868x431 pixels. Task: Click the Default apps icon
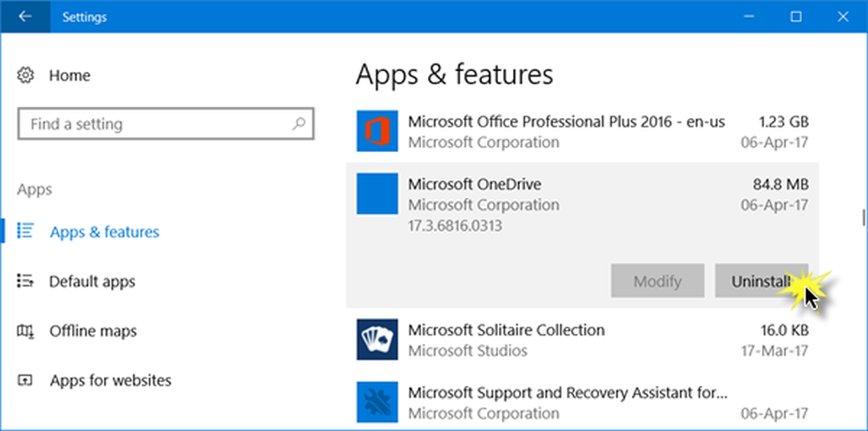(25, 281)
